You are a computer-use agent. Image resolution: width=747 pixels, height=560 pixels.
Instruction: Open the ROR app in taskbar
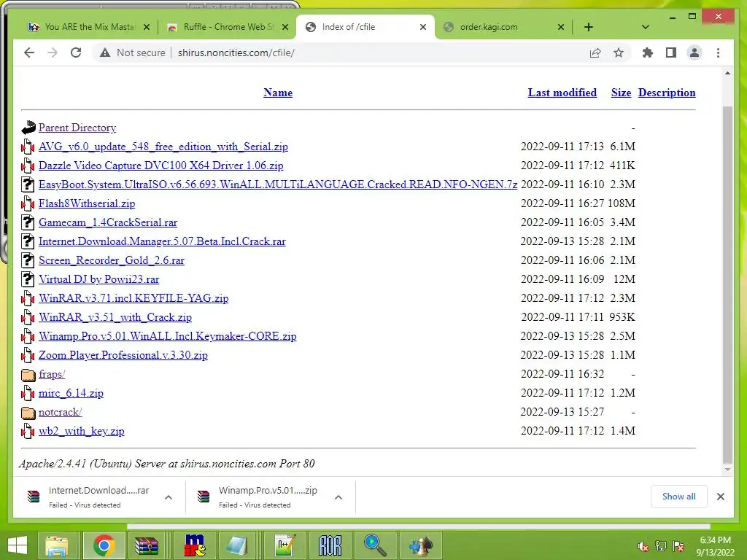point(330,545)
